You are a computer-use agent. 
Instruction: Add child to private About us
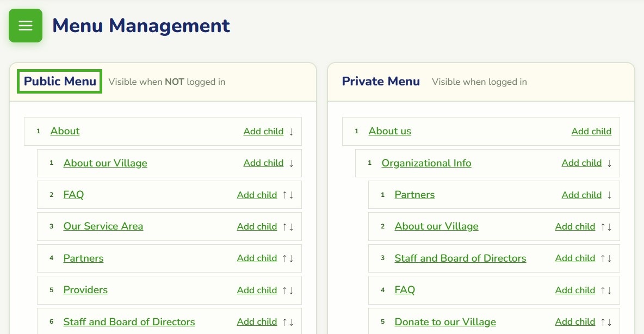[x=591, y=132]
